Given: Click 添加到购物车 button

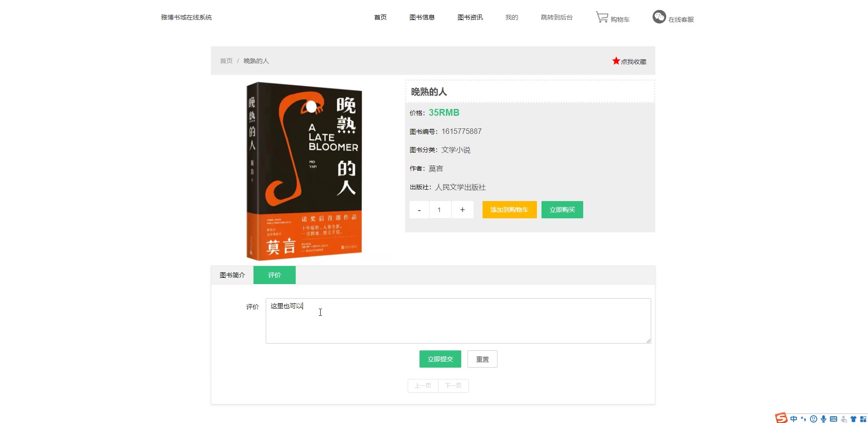Looking at the screenshot, I should coord(509,210).
